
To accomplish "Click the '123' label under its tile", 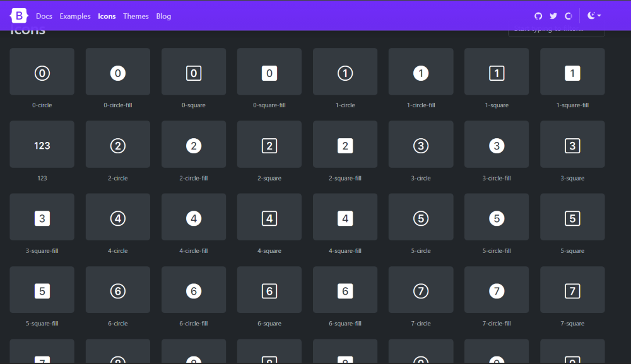I will [42, 178].
